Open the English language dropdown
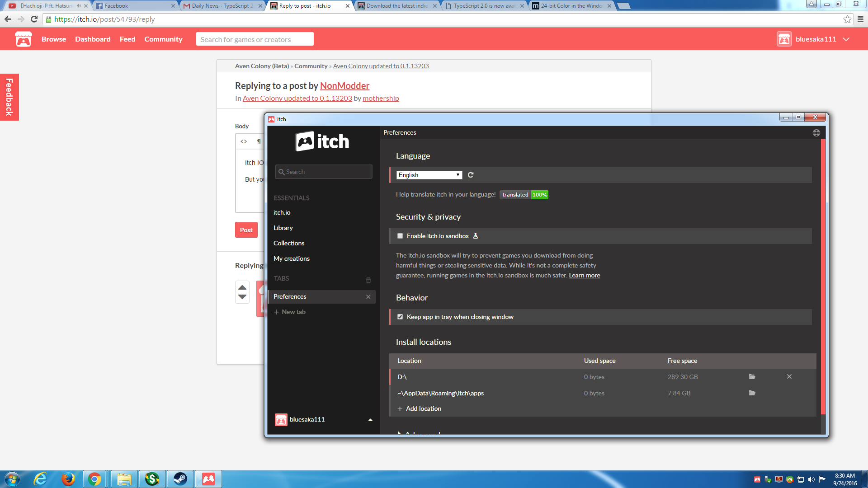The width and height of the screenshot is (868, 488). click(x=429, y=175)
